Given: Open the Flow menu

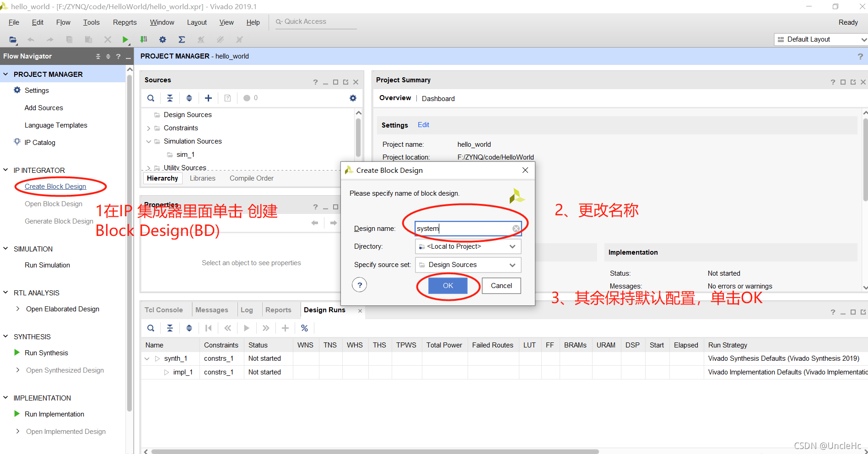Looking at the screenshot, I should (63, 22).
